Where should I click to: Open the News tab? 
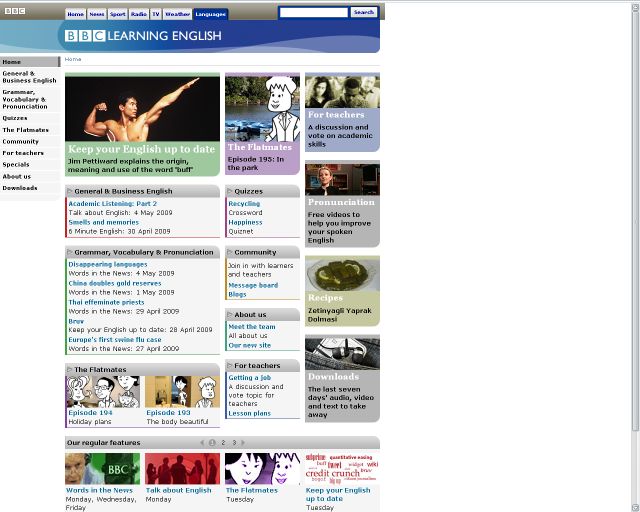pyautogui.click(x=97, y=14)
